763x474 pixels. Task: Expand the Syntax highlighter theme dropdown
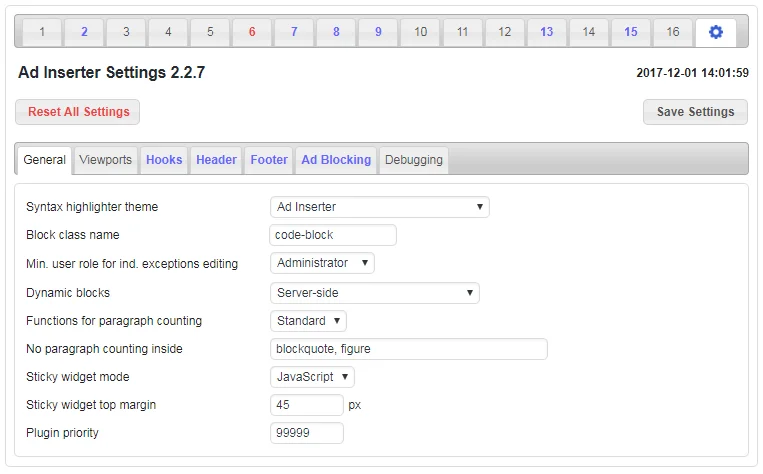click(379, 207)
